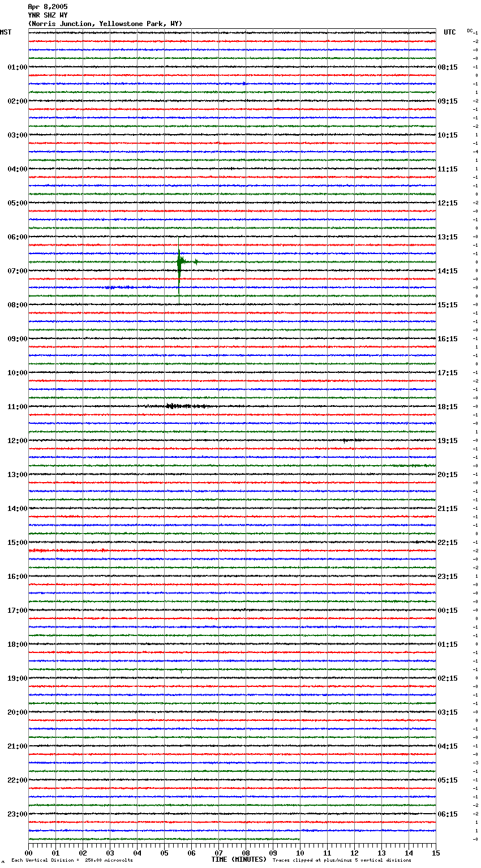Click the MST '12:00' row label
This screenshot has width=481, height=868.
pos(17,441)
